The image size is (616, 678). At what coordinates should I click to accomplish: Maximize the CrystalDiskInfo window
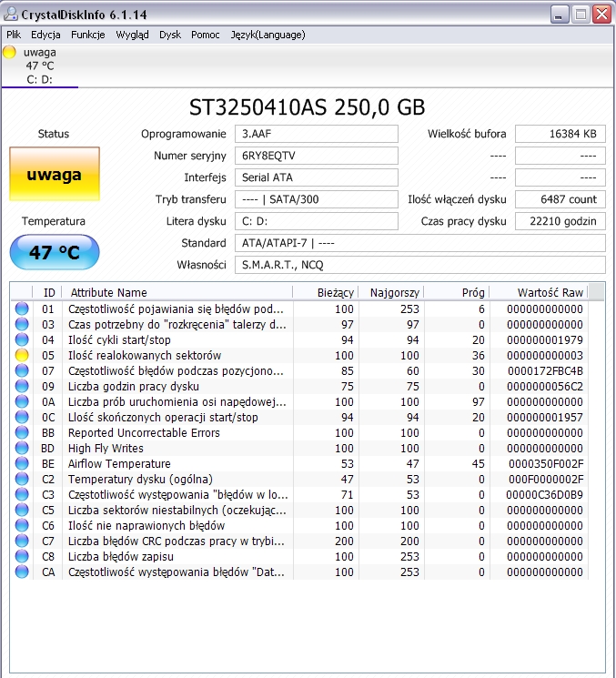[581, 15]
